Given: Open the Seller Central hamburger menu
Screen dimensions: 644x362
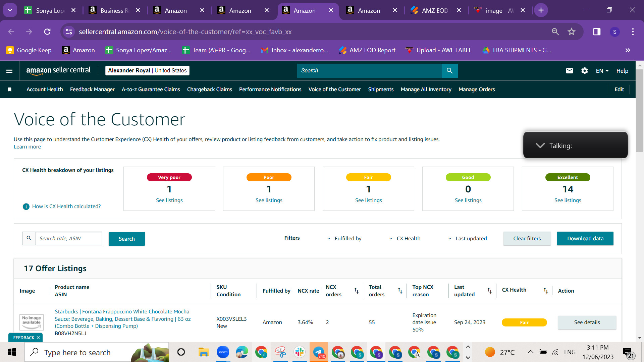Looking at the screenshot, I should pyautogui.click(x=9, y=71).
